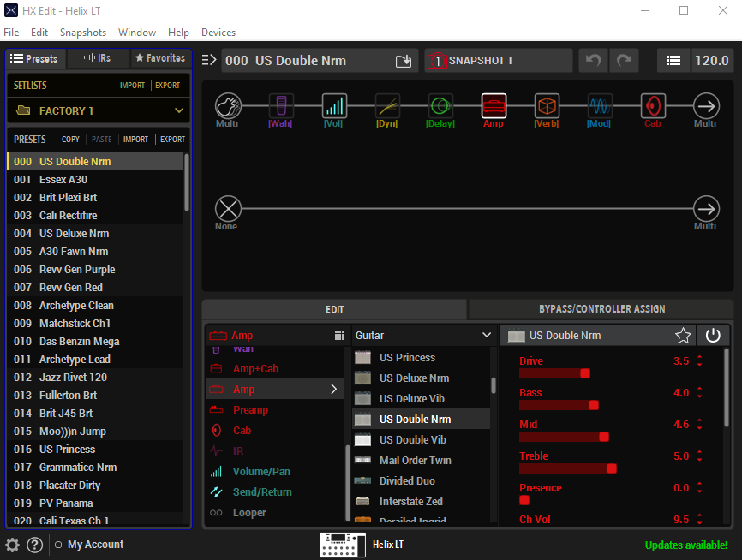This screenshot has width=742, height=560.
Task: Click the presets COPY button
Action: click(x=70, y=139)
